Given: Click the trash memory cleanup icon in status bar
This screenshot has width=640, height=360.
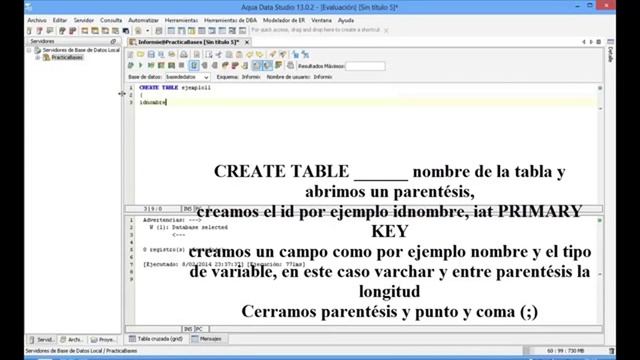Looking at the screenshot, I should [611, 351].
